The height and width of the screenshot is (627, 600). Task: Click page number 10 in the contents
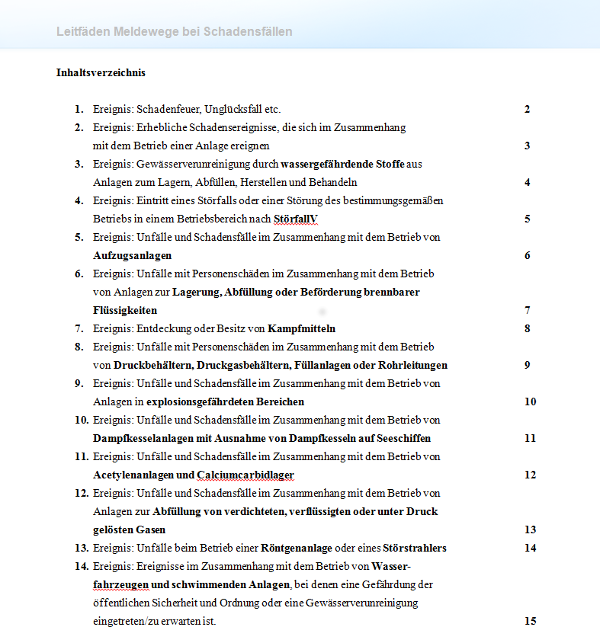[530, 401]
